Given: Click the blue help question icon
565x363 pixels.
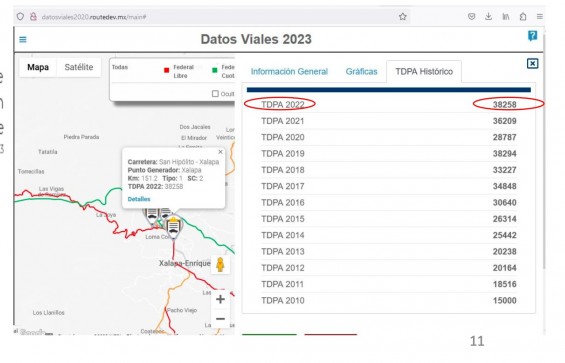Looking at the screenshot, I should pyautogui.click(x=532, y=36).
